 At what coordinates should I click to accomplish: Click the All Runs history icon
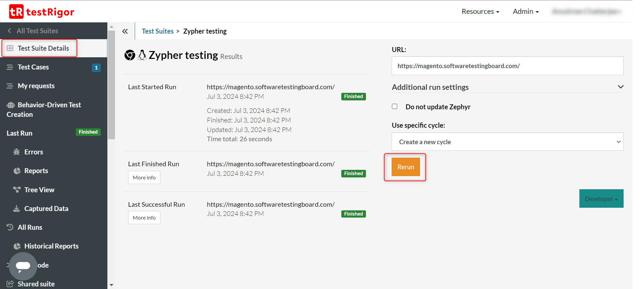10,227
